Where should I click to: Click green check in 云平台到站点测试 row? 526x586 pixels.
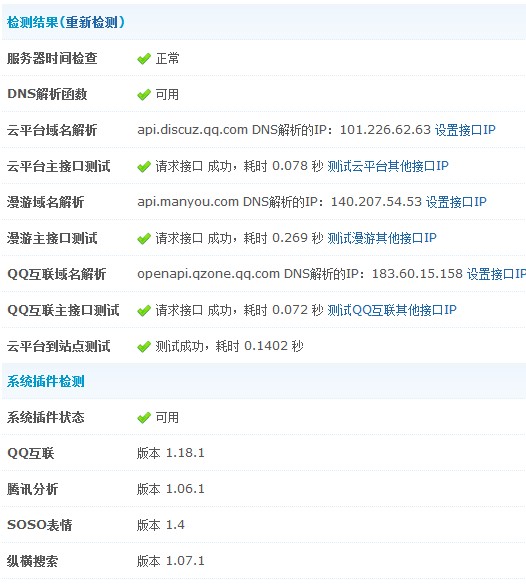[x=144, y=346]
